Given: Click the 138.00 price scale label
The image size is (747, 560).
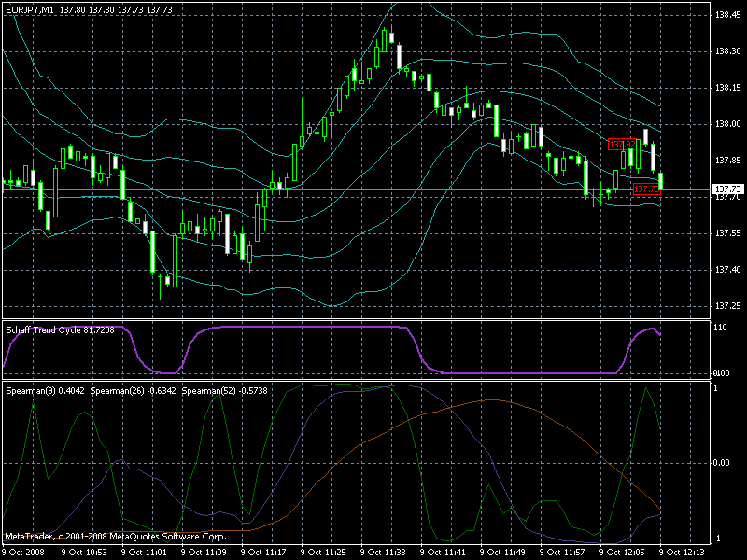Looking at the screenshot, I should pyautogui.click(x=728, y=124).
